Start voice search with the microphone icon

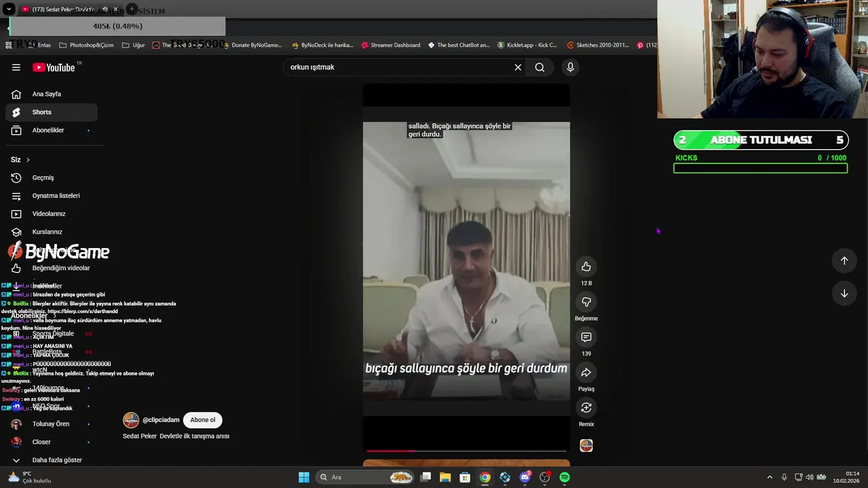(x=570, y=67)
